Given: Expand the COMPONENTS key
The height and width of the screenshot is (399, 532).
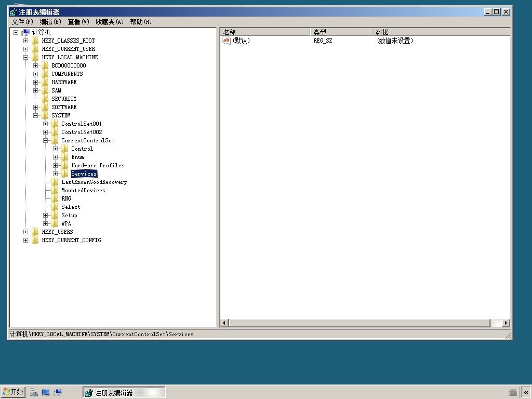Looking at the screenshot, I should point(35,74).
